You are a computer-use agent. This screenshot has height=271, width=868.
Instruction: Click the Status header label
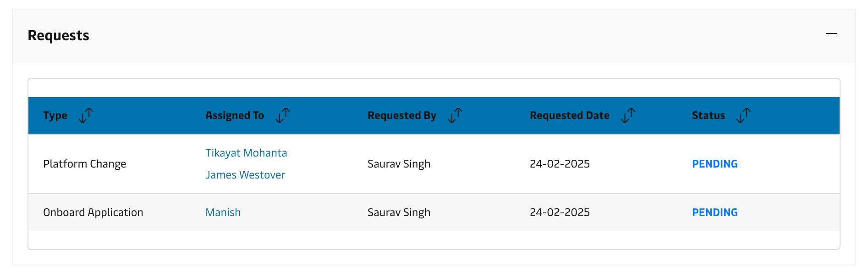[x=709, y=115]
